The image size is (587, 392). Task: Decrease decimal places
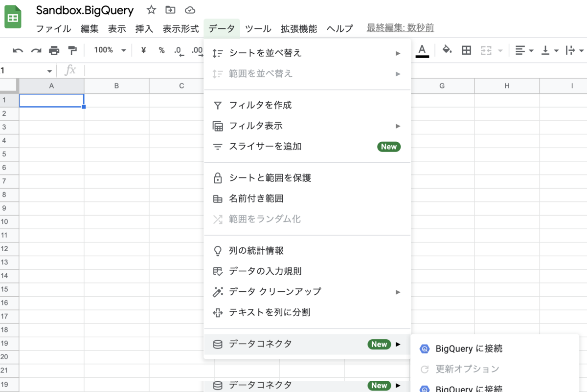[x=179, y=50]
